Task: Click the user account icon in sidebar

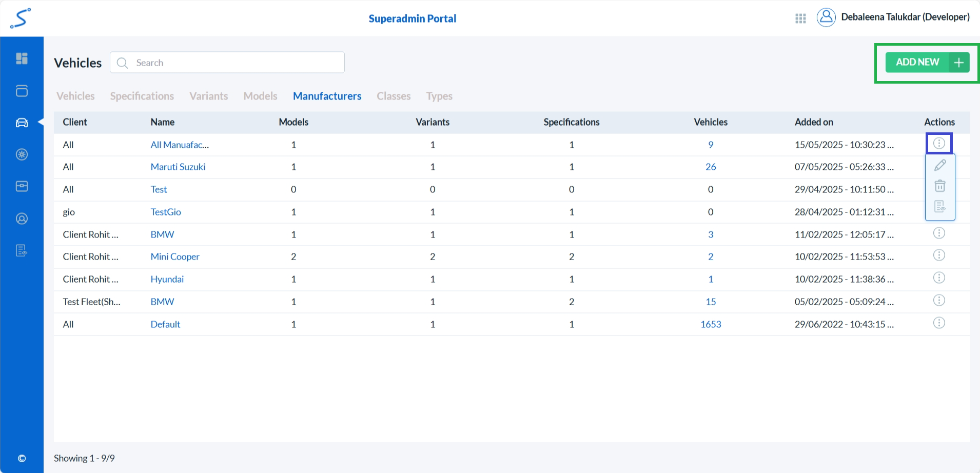Action: 22,219
